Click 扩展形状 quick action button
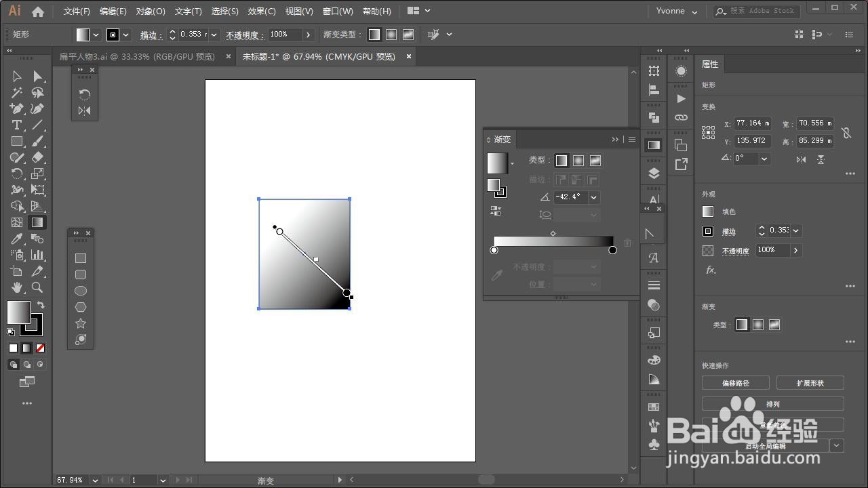The image size is (868, 488). click(x=810, y=383)
